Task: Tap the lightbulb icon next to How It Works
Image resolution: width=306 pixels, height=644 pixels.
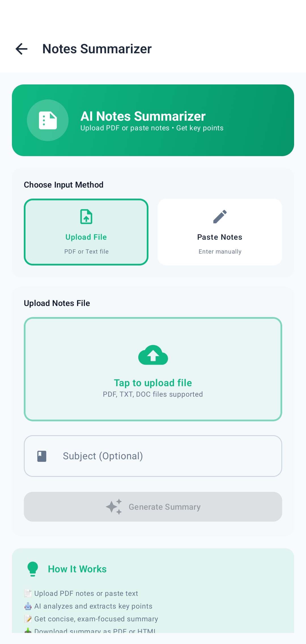Action: point(33,569)
